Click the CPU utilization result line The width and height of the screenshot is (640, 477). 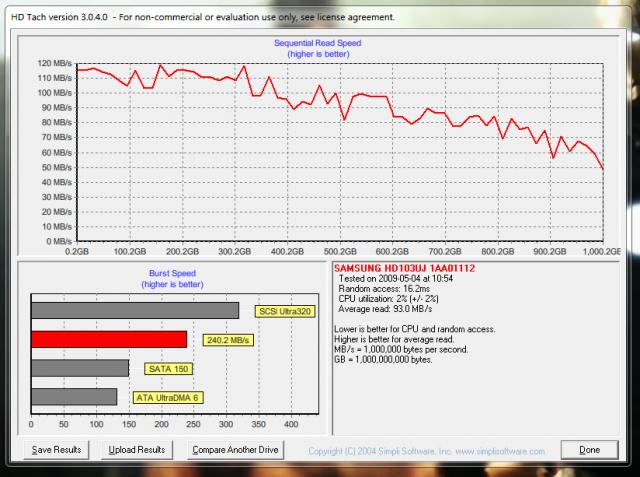pos(387,299)
